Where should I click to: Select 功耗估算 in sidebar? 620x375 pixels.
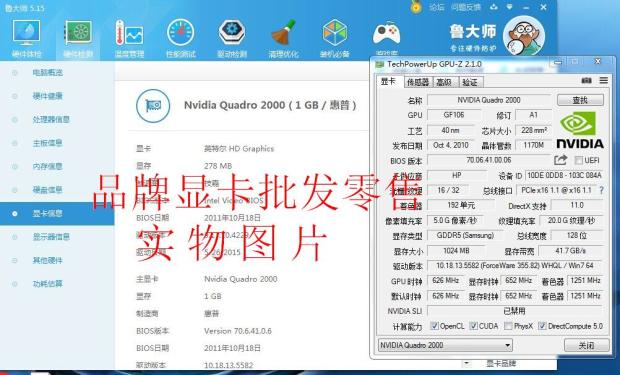tap(47, 284)
